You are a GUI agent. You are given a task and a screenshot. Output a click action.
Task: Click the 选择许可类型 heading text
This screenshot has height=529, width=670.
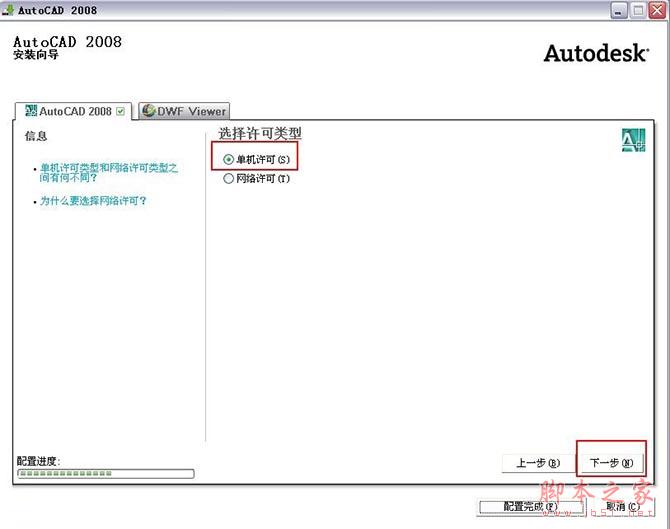click(x=260, y=133)
